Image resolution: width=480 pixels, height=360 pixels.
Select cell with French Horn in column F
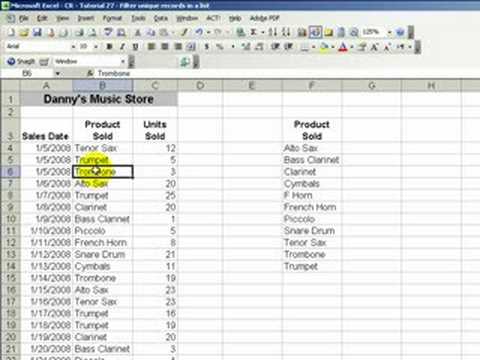tap(312, 207)
